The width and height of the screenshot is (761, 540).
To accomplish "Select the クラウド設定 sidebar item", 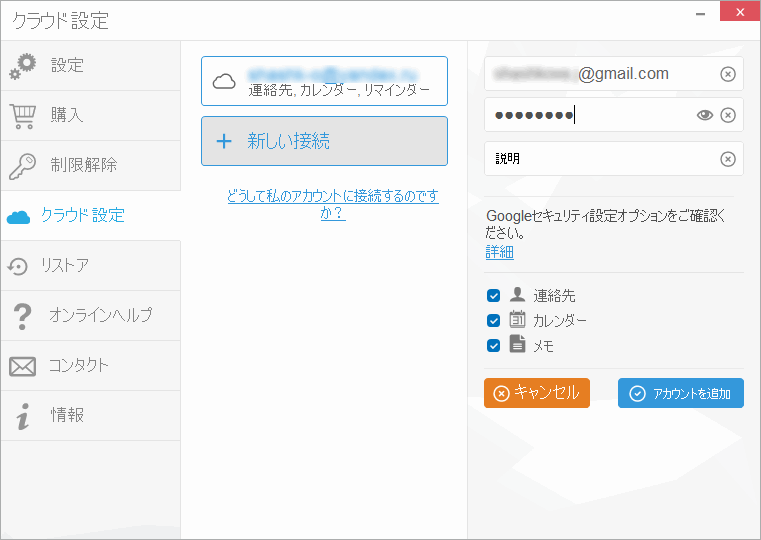I will pyautogui.click(x=91, y=215).
